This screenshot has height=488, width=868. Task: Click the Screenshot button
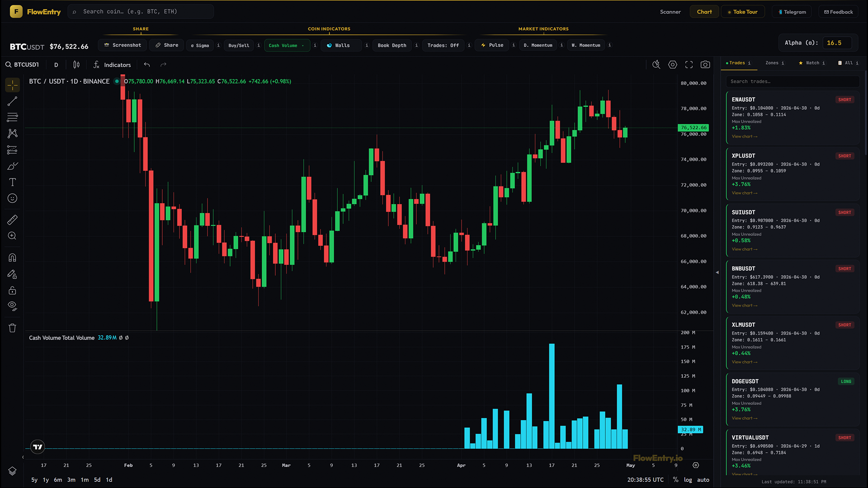[123, 45]
